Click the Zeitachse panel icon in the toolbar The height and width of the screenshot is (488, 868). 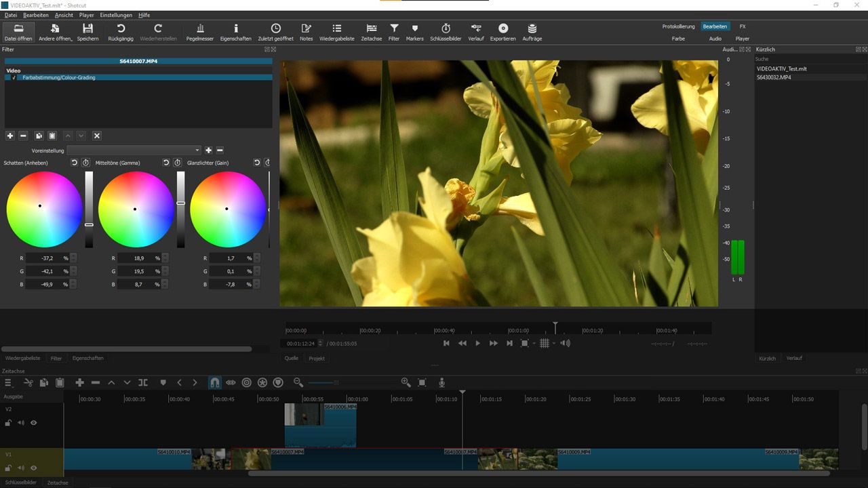372,30
